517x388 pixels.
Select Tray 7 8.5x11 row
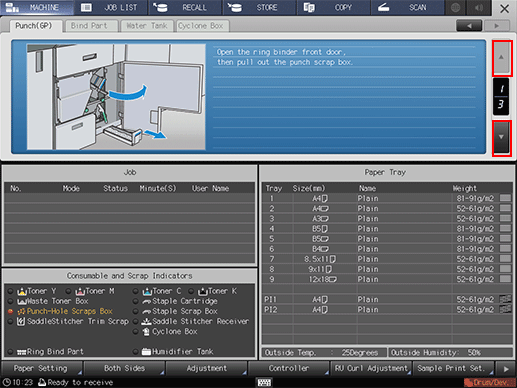[x=387, y=259]
